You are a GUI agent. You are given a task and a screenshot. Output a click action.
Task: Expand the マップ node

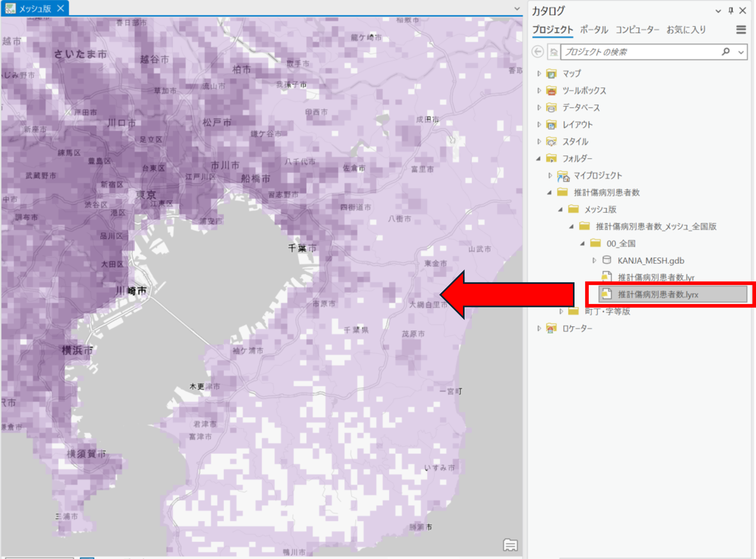539,73
